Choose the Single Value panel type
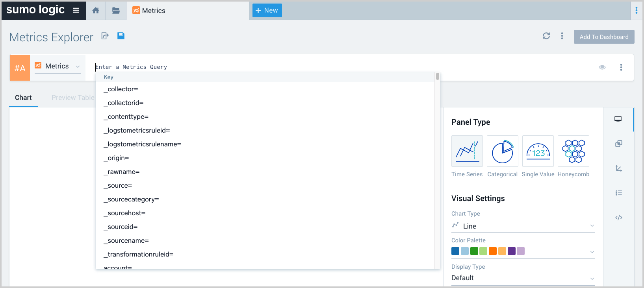 point(538,151)
